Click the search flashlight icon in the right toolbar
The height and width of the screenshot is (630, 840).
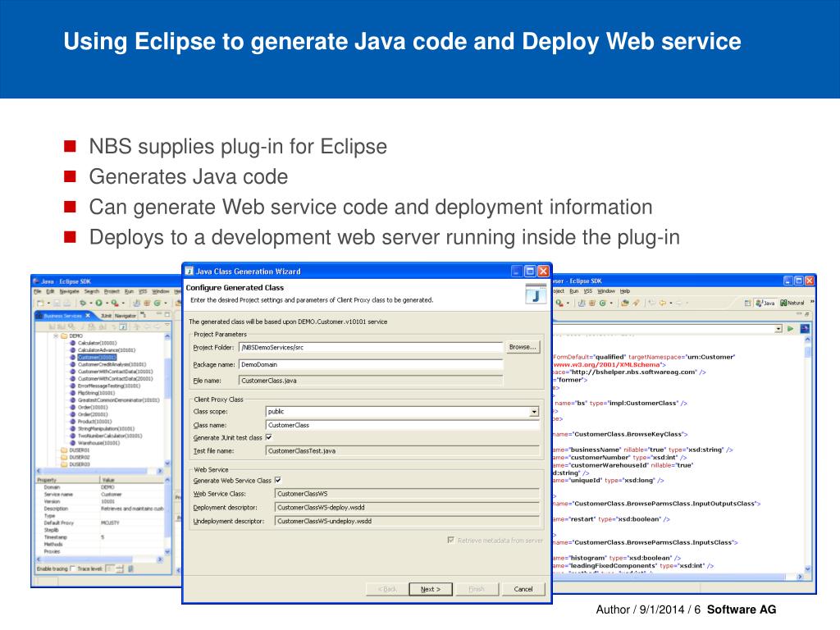pos(636,303)
